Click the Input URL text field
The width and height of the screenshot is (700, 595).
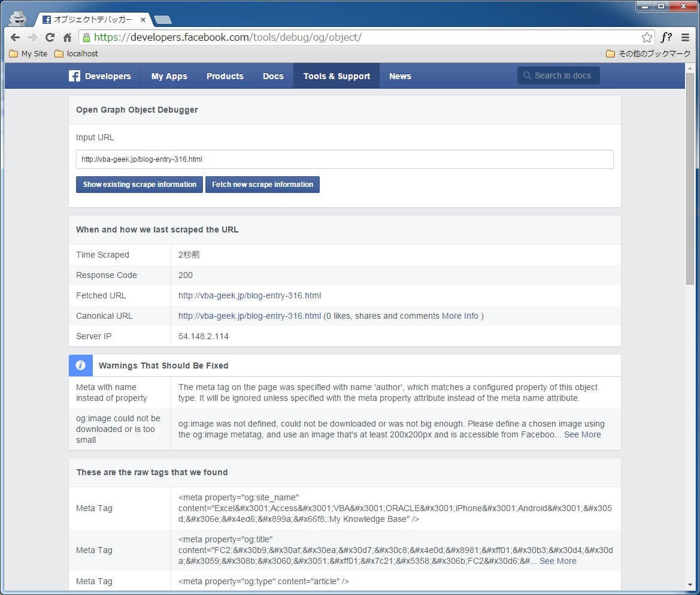[x=344, y=159]
